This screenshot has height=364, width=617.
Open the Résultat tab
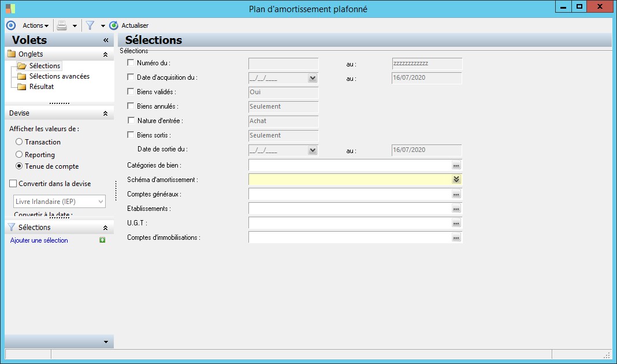pos(42,87)
